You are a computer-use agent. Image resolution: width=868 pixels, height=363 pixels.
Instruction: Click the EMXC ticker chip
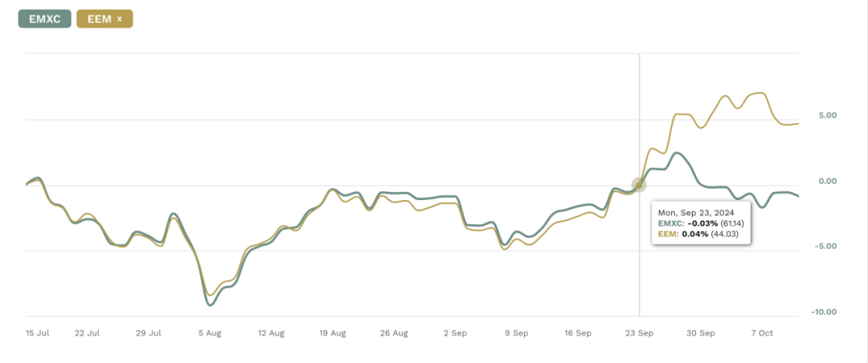coord(44,18)
